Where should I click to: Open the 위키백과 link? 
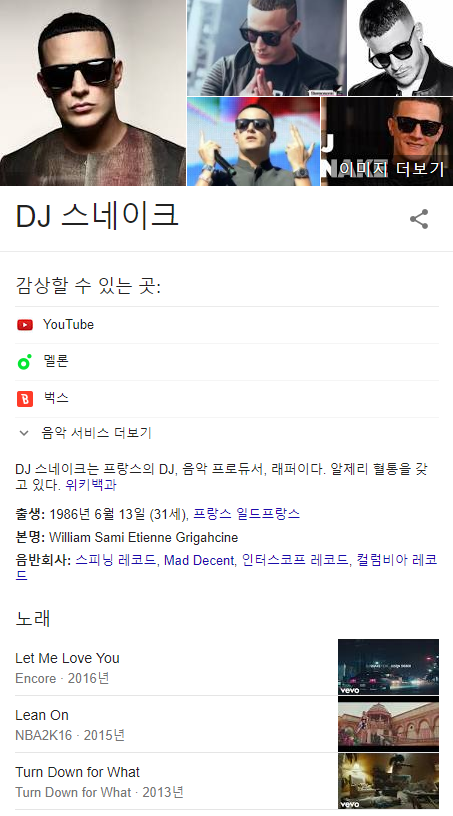tap(91, 485)
